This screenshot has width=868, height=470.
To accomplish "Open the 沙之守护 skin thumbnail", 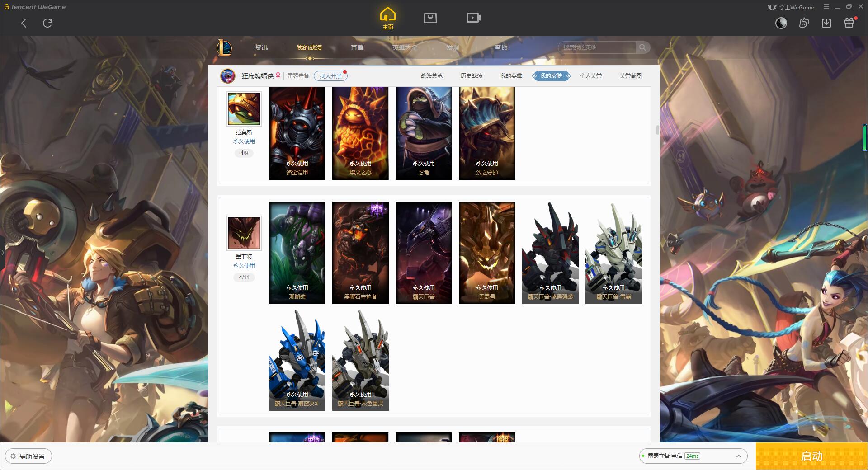I will point(487,133).
